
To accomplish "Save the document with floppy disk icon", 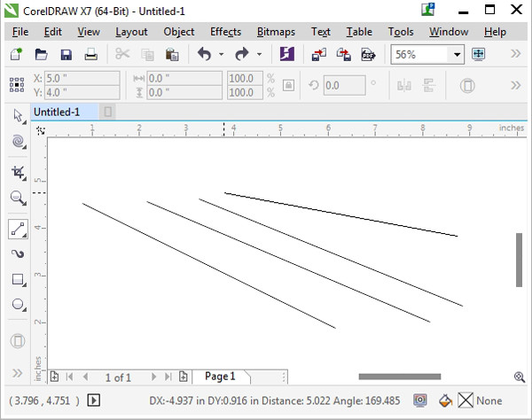I will [x=66, y=55].
